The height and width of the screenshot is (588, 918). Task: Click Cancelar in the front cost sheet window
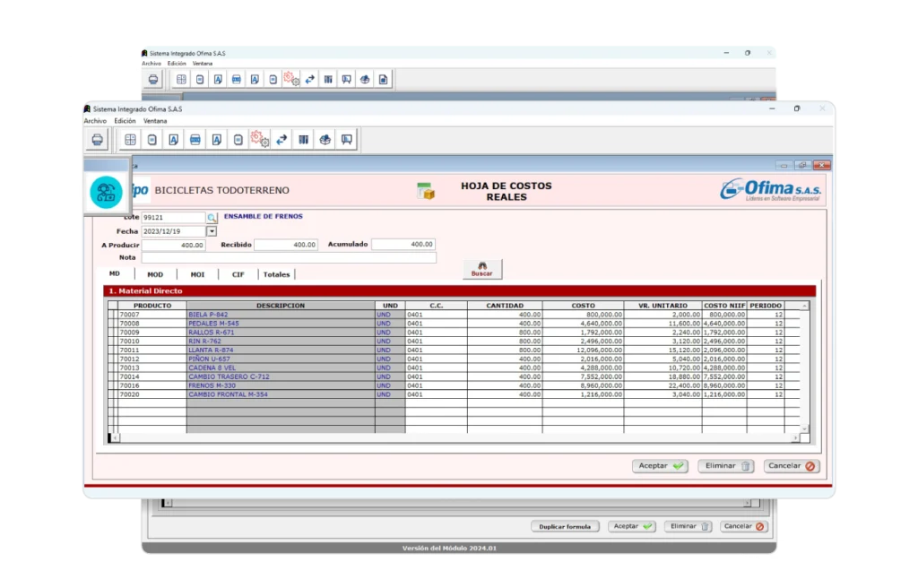(792, 466)
